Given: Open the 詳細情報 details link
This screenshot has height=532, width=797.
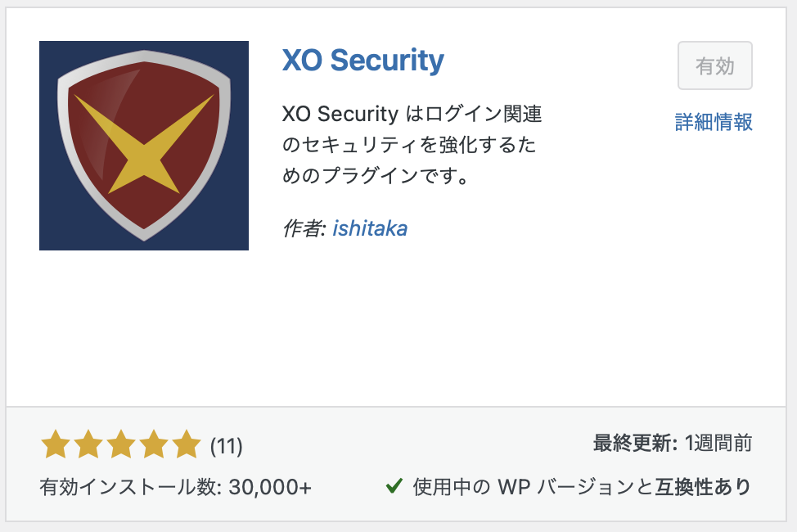Looking at the screenshot, I should click(x=714, y=123).
